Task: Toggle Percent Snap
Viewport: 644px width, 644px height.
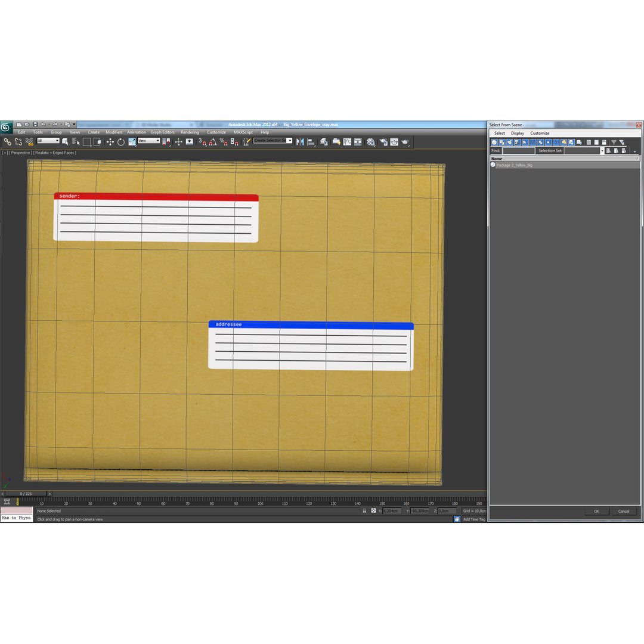Action: coord(224,142)
